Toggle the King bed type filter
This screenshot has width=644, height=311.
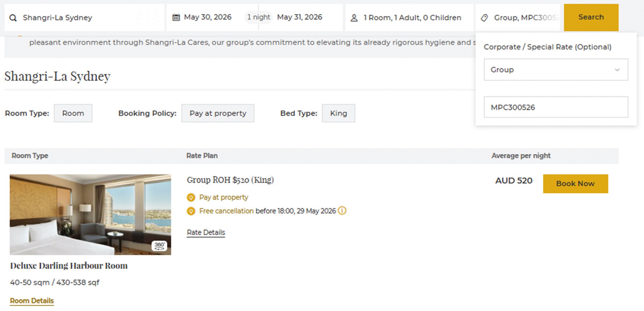(x=338, y=113)
